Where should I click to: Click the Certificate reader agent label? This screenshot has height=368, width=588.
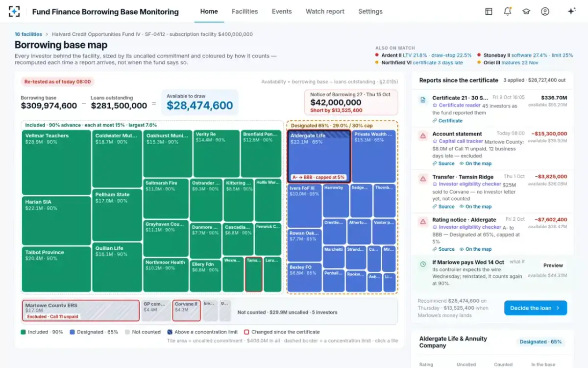point(456,105)
